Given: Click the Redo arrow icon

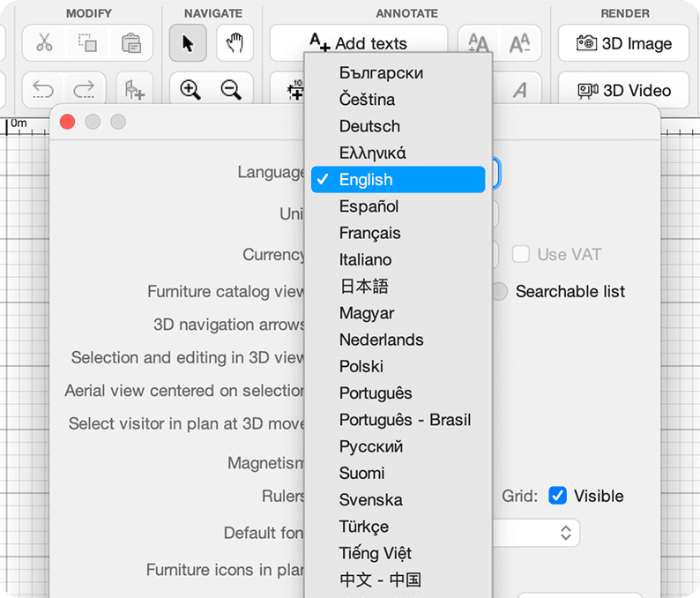Looking at the screenshot, I should click(x=85, y=89).
